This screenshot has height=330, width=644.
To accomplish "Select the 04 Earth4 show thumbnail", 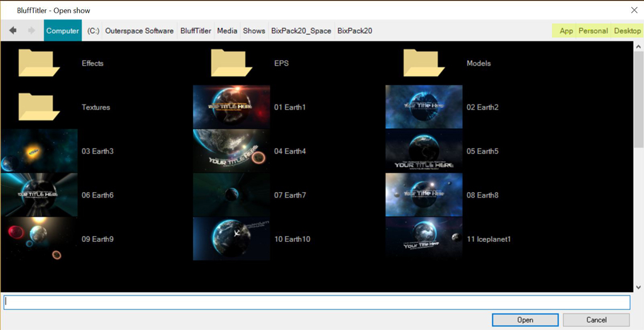I will 231,151.
